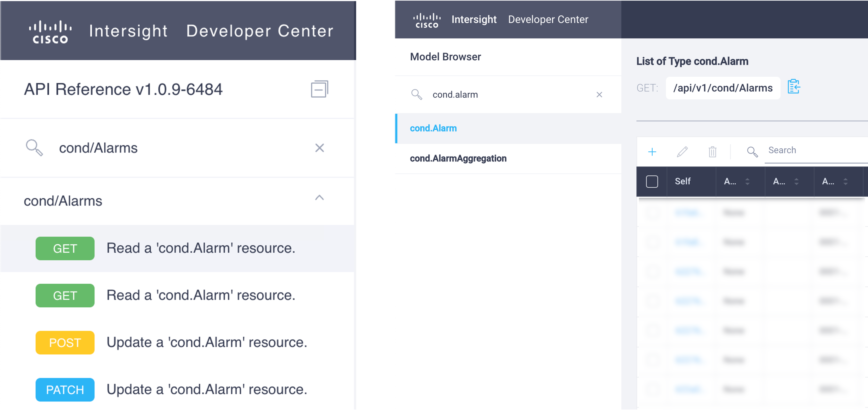The image size is (868, 410).
Task: Click the pencil edit icon in table toolbar
Action: [x=682, y=152]
